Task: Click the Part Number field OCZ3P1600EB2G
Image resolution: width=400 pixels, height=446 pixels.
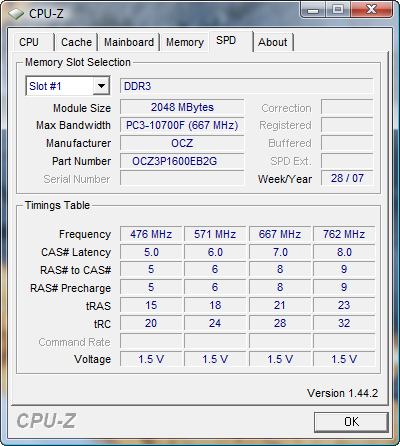Action: pos(182,161)
